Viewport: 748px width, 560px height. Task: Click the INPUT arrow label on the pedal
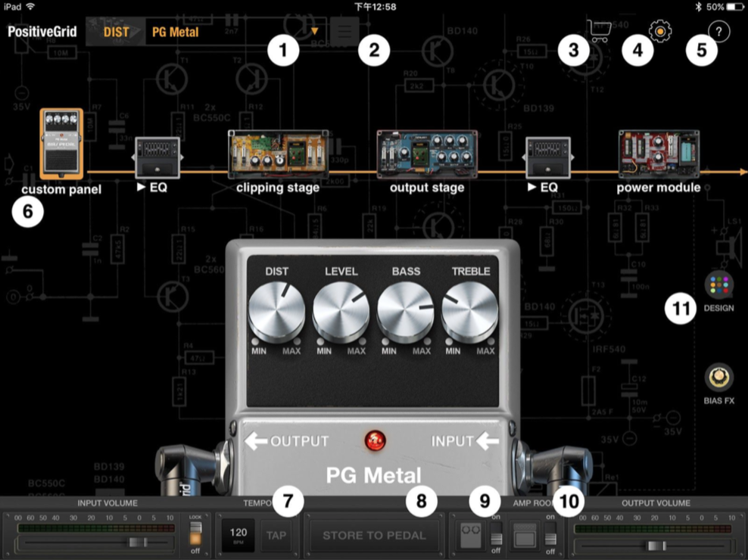[x=465, y=440]
